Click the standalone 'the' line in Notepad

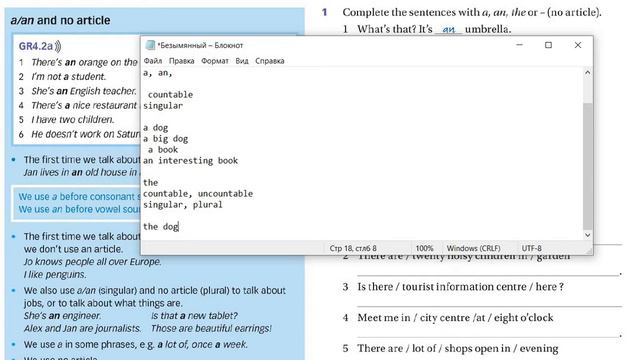point(150,182)
